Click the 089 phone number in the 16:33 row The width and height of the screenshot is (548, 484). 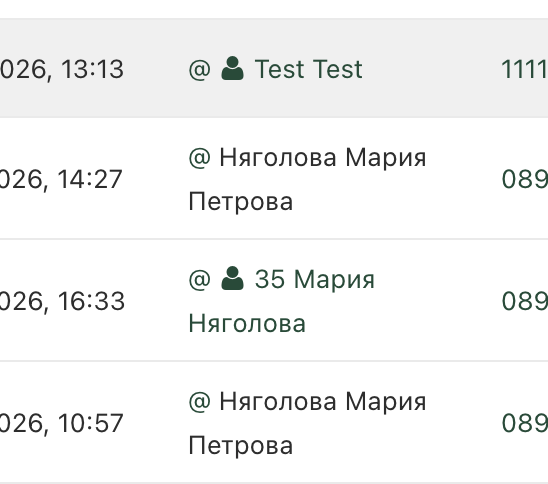525,301
